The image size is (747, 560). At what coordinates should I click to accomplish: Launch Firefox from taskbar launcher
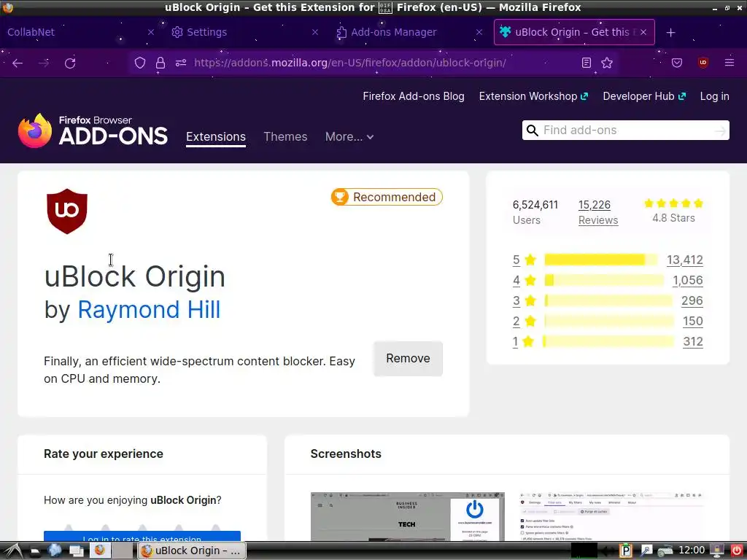tap(99, 551)
